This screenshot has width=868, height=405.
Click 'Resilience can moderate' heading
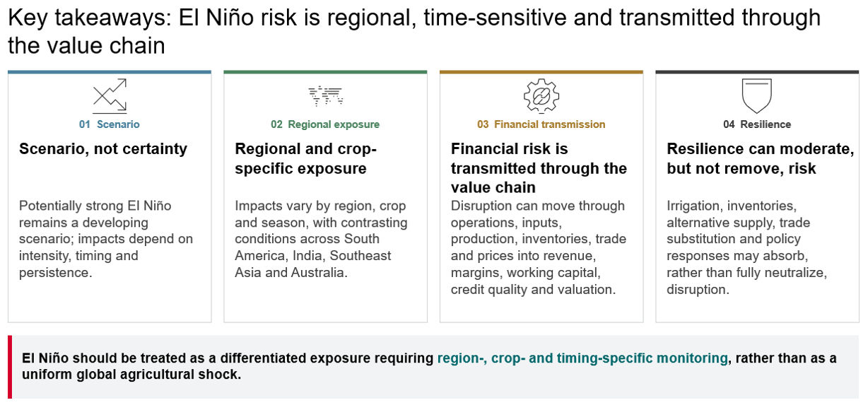pyautogui.click(x=761, y=158)
